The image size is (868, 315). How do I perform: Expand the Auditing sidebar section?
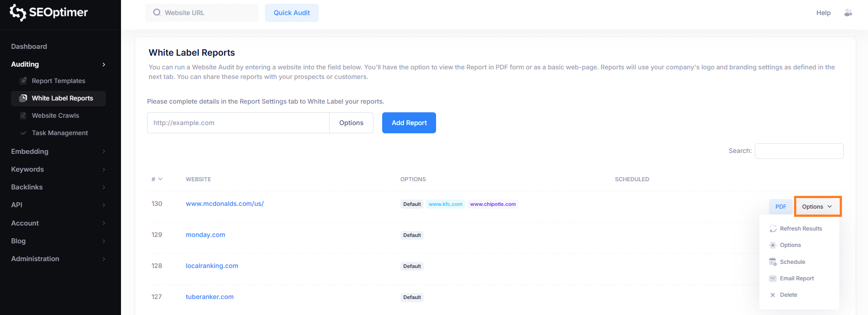(104, 64)
